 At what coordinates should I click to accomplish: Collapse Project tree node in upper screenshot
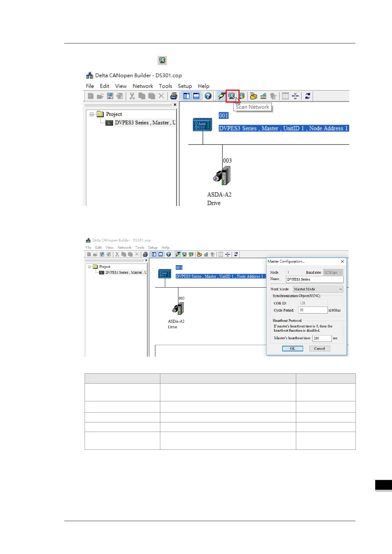(92, 114)
